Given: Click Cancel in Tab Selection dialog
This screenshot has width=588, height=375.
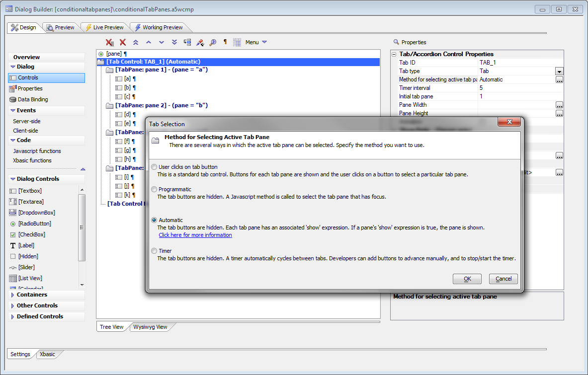Looking at the screenshot, I should coord(503,279).
